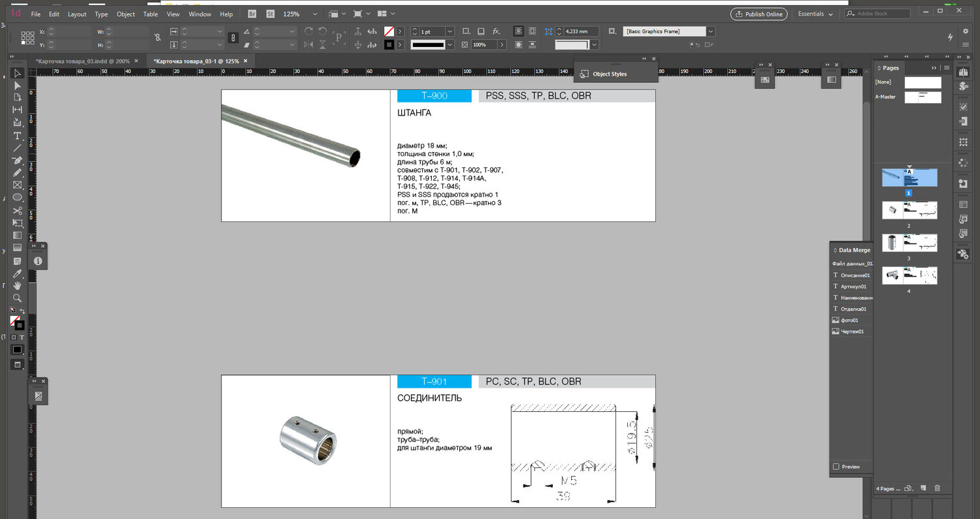980x519 pixels.
Task: Click the Info panel icon
Action: pos(38,260)
